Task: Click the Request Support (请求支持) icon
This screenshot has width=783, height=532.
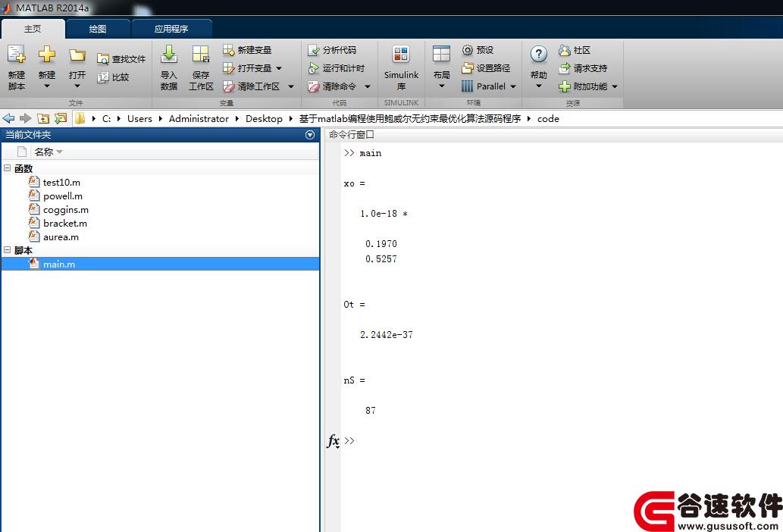Action: (x=564, y=68)
